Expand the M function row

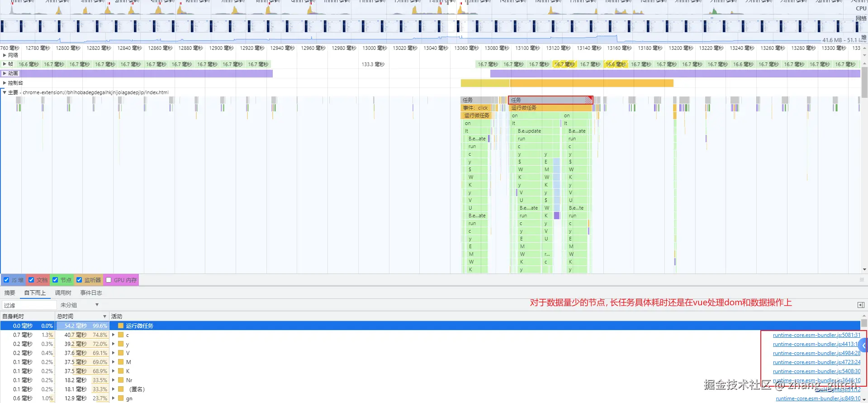tap(114, 362)
